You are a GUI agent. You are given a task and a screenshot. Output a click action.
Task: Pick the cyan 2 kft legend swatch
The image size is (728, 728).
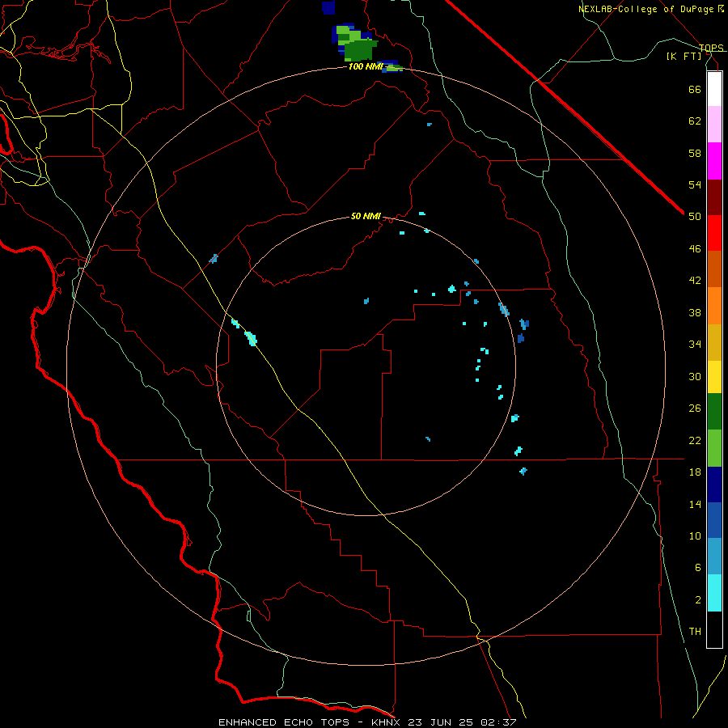click(714, 593)
